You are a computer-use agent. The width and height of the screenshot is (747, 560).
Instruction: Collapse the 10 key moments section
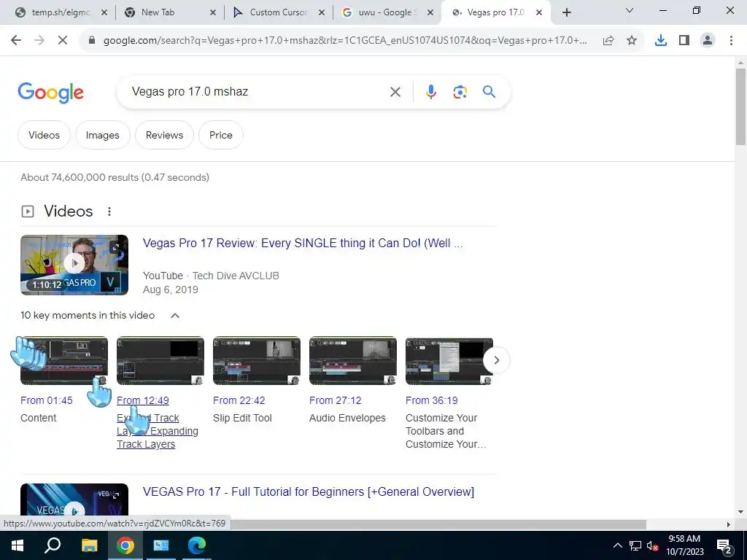click(x=175, y=316)
